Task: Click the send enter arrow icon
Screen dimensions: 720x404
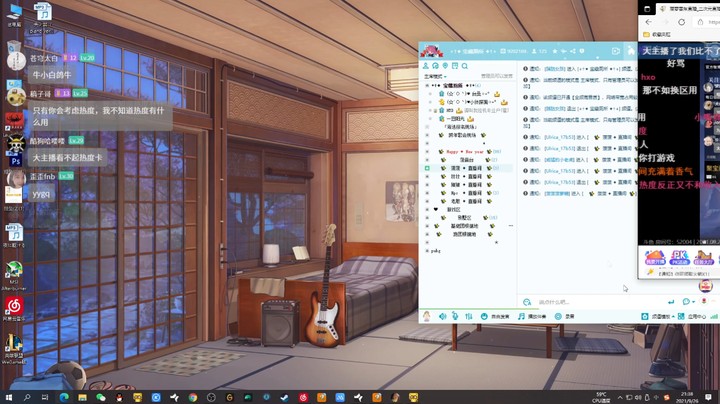Action: [671, 302]
